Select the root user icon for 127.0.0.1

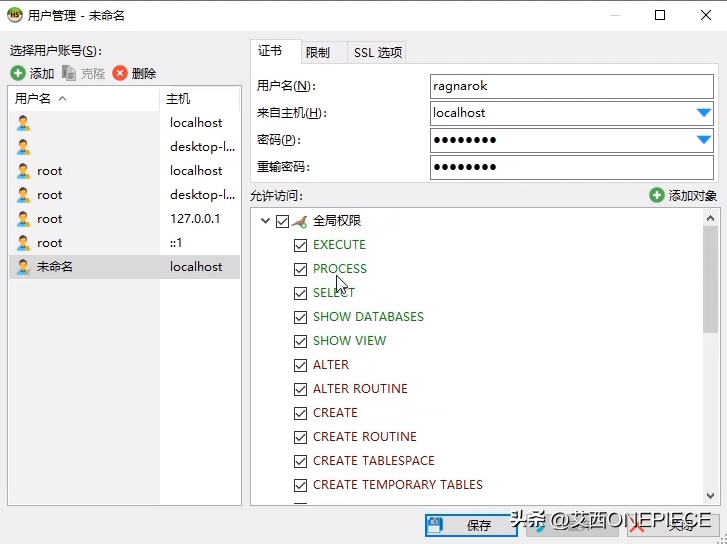point(24,219)
